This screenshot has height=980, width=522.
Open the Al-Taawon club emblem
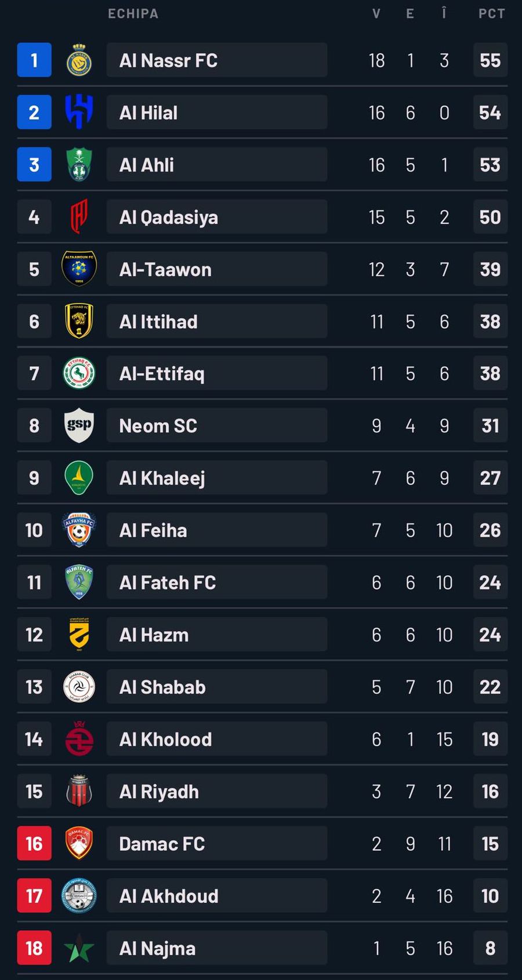(79, 269)
